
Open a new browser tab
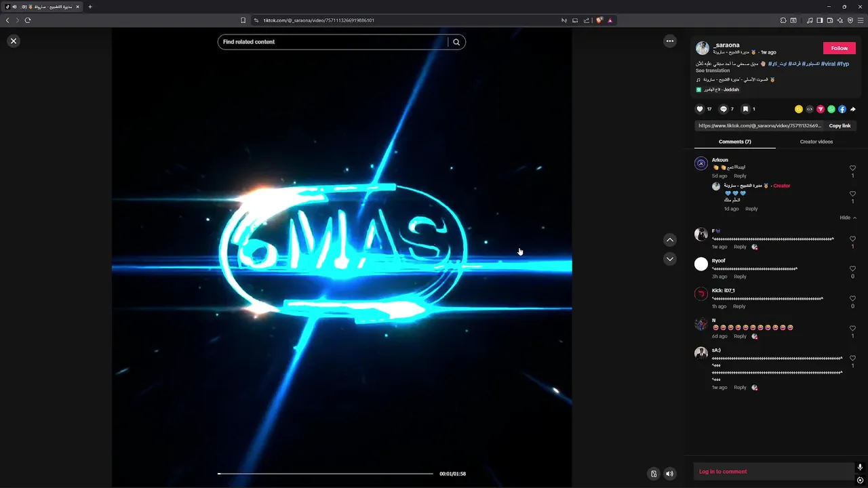point(90,7)
